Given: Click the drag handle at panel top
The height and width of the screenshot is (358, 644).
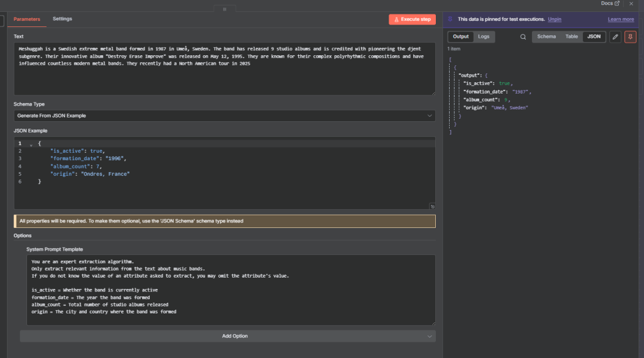Looking at the screenshot, I should pos(224,9).
